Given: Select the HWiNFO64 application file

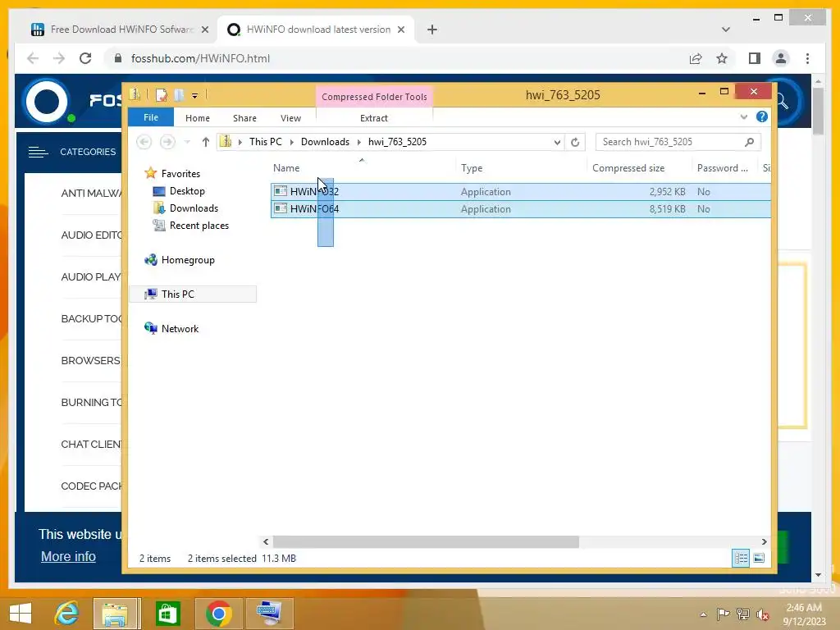Looking at the screenshot, I should coord(520,209).
